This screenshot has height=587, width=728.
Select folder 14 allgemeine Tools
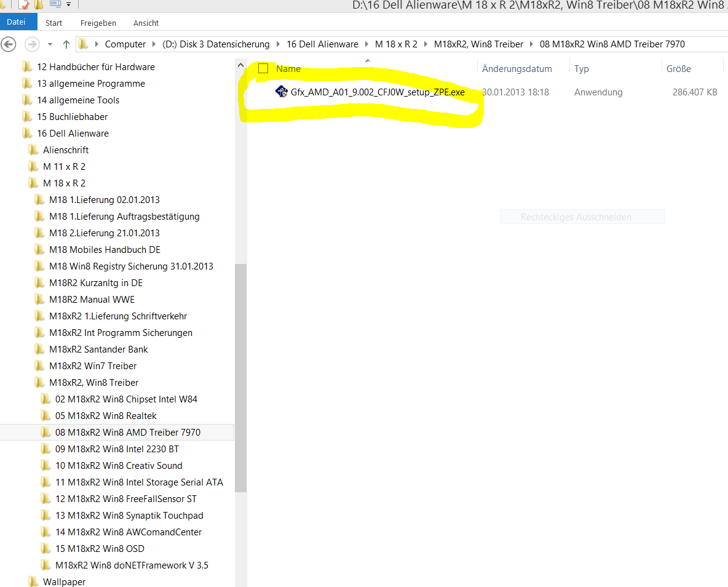[78, 100]
